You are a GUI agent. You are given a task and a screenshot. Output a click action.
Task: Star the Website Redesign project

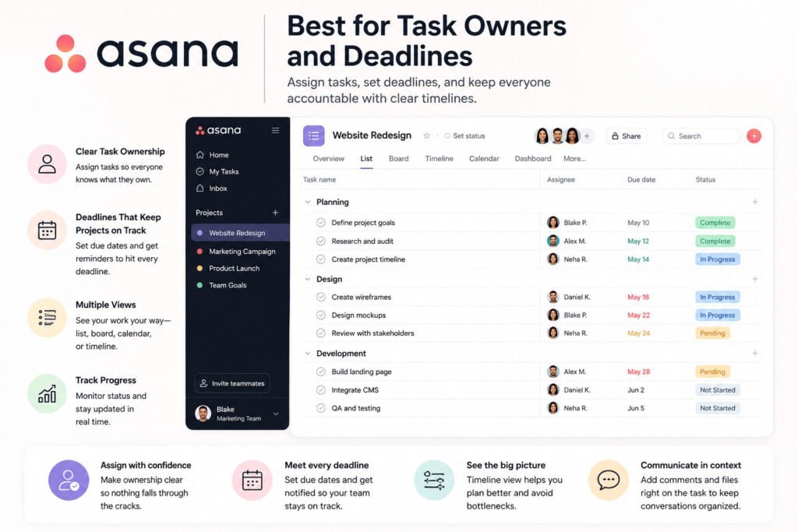426,136
